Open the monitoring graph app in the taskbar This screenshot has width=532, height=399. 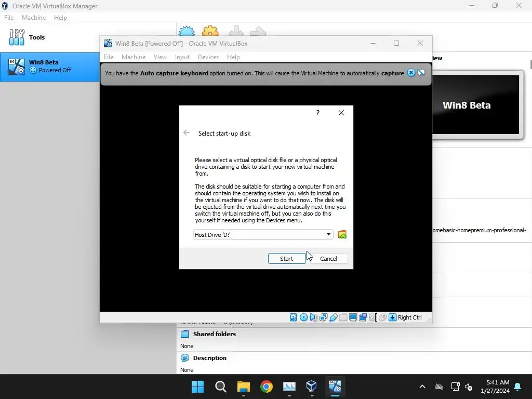[x=289, y=387]
